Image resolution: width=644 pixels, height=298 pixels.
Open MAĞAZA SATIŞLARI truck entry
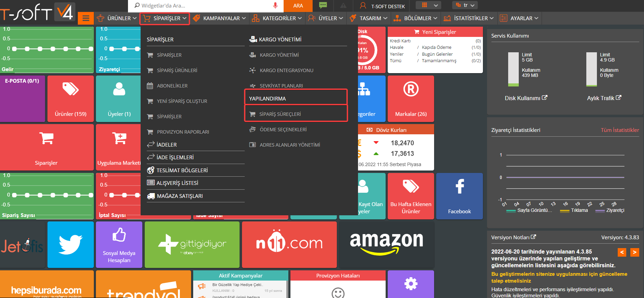[x=175, y=196]
